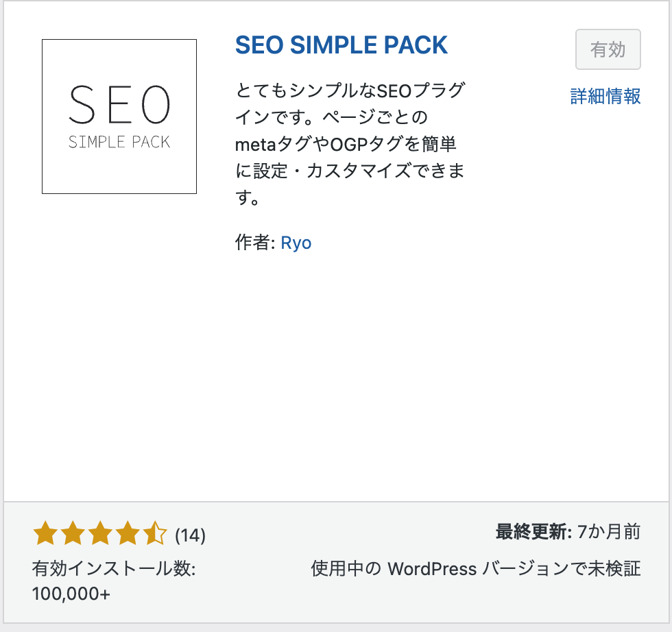The image size is (672, 632).
Task: Click the second gold rating star
Action: click(73, 533)
